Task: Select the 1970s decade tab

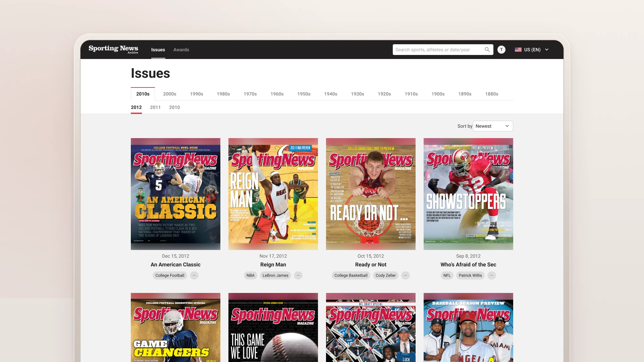Action: pyautogui.click(x=250, y=94)
